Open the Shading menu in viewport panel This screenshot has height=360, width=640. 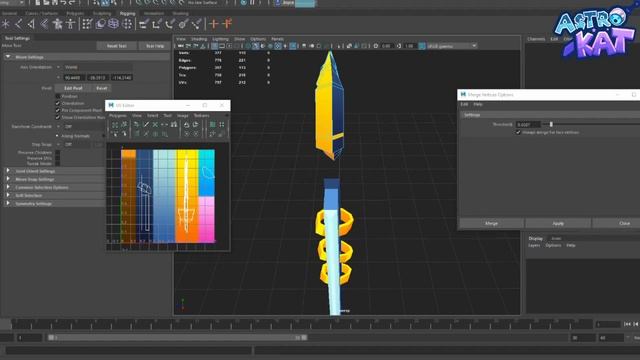199,39
